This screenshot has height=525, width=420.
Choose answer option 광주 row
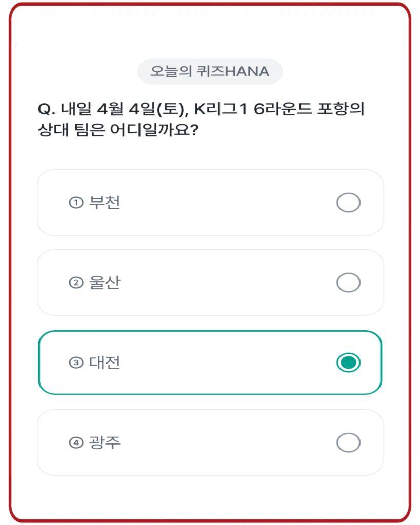pos(210,442)
